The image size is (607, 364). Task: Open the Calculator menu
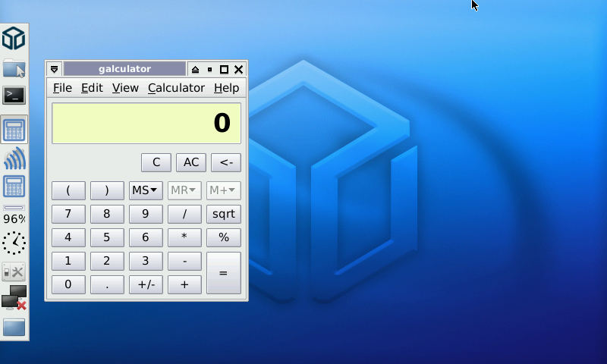click(x=176, y=88)
